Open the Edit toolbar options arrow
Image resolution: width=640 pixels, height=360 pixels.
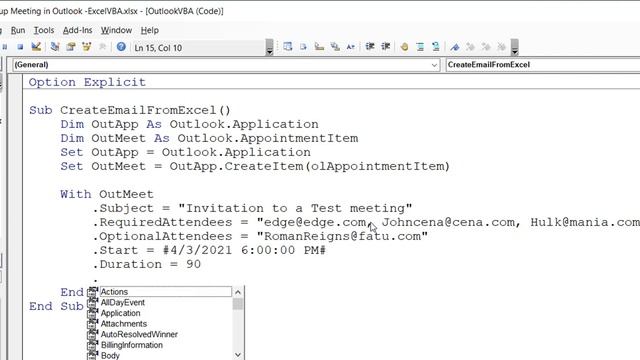click(x=515, y=47)
